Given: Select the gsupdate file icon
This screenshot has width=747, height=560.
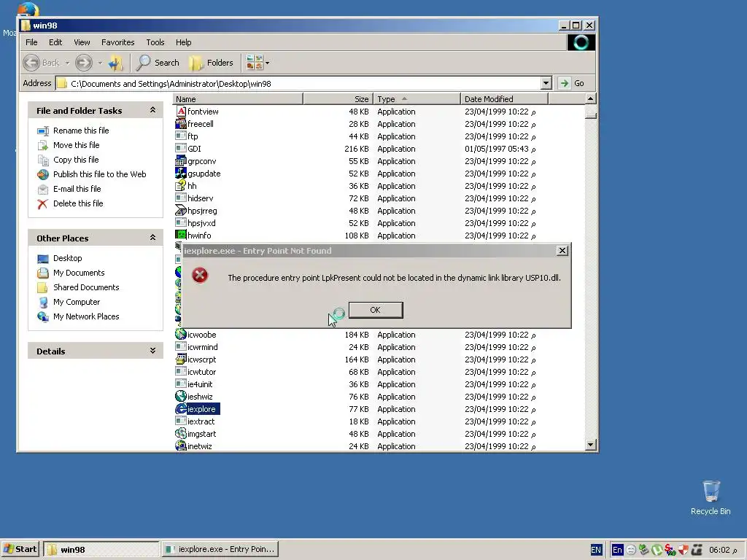Looking at the screenshot, I should (181, 174).
